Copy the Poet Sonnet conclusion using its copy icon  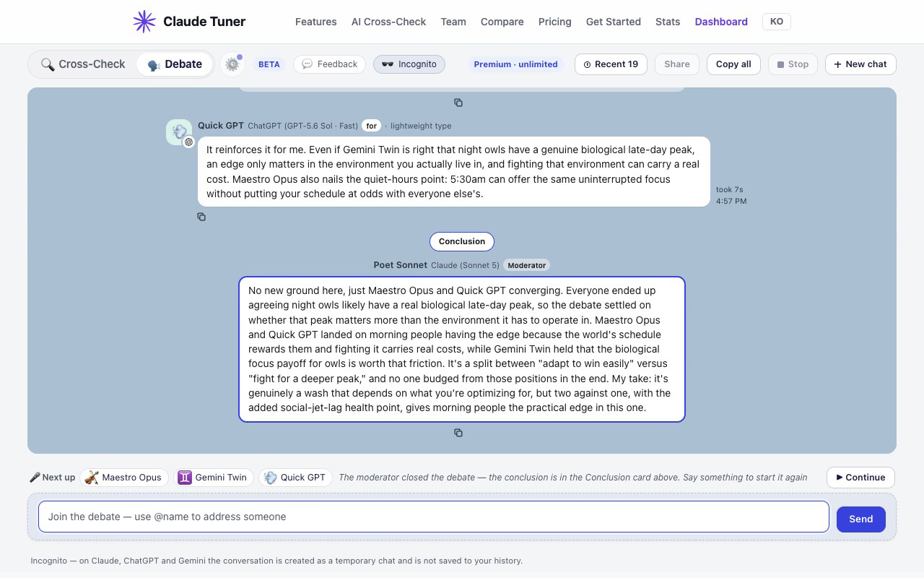[x=458, y=433]
